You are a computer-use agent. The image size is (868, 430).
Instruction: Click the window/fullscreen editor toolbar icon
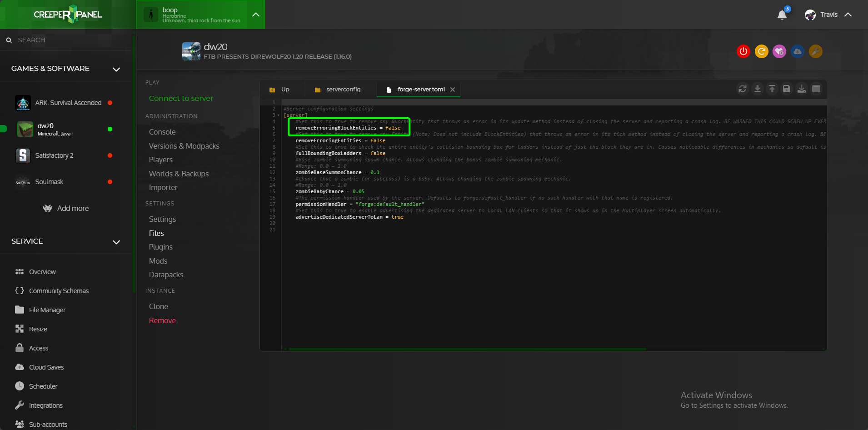tap(816, 89)
